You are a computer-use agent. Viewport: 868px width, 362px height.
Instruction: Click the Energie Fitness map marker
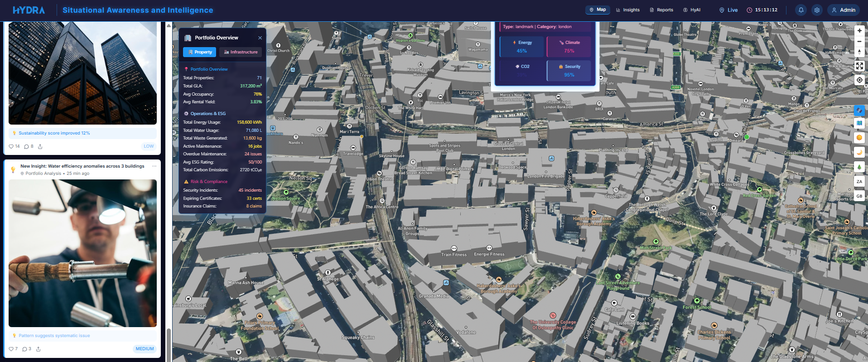(489, 248)
